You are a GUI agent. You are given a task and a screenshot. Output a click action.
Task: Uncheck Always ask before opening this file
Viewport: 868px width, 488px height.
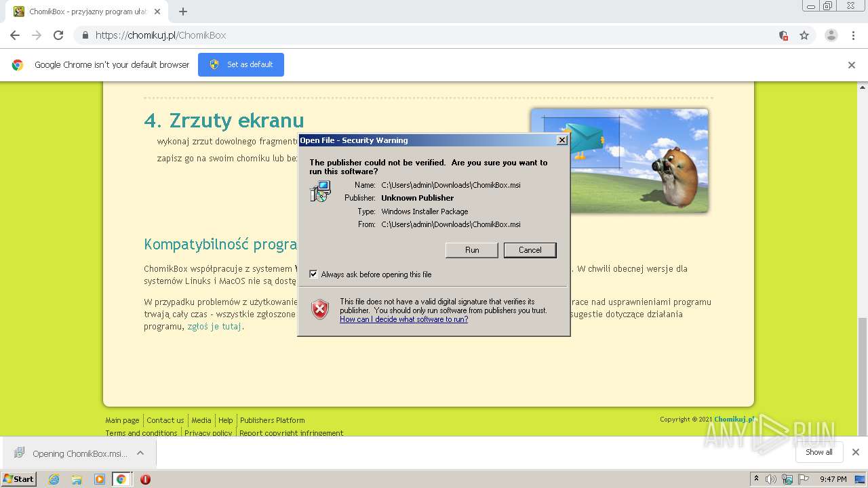pos(313,274)
